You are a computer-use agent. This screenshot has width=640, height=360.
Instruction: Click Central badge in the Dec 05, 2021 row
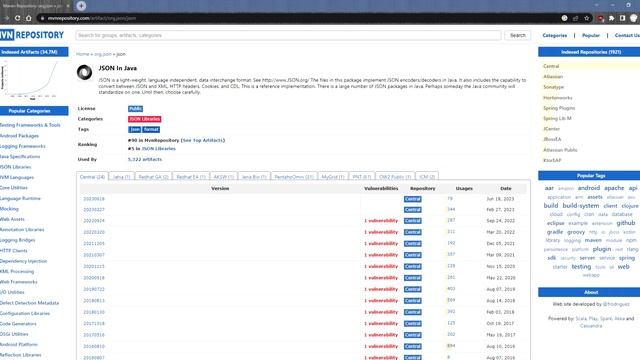coord(413,244)
